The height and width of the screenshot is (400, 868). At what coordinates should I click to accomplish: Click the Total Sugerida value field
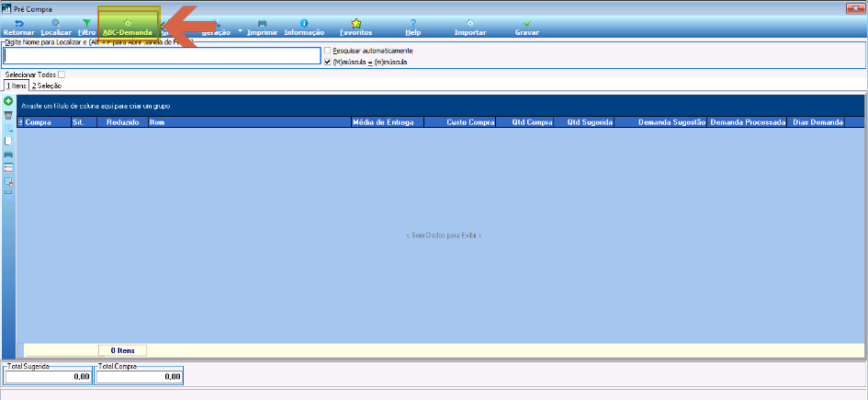click(x=48, y=377)
